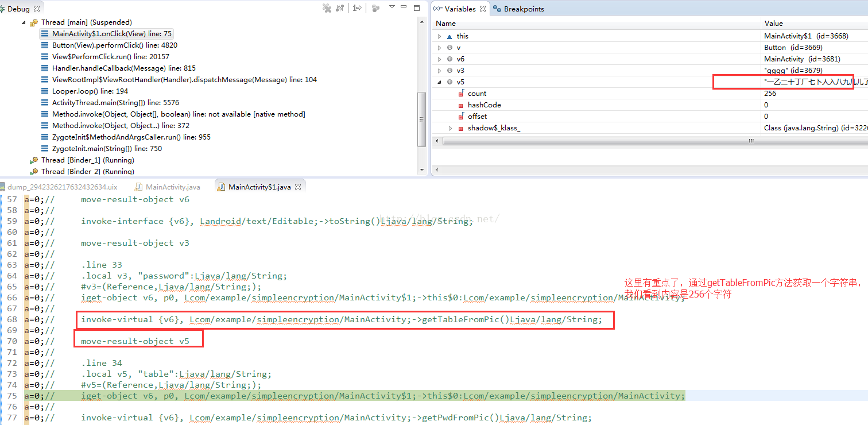
Task: Click the Variables view horizontal scrollbar
Action: tap(654, 141)
